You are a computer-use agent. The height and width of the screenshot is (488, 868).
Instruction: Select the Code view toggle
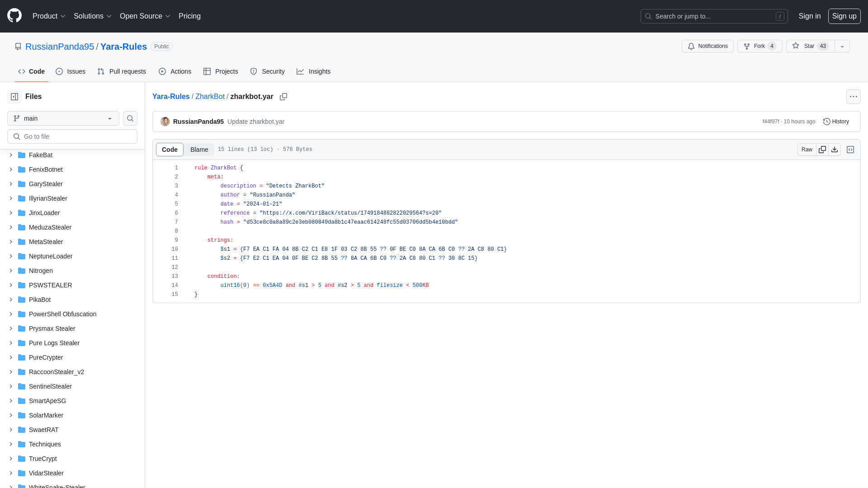170,150
